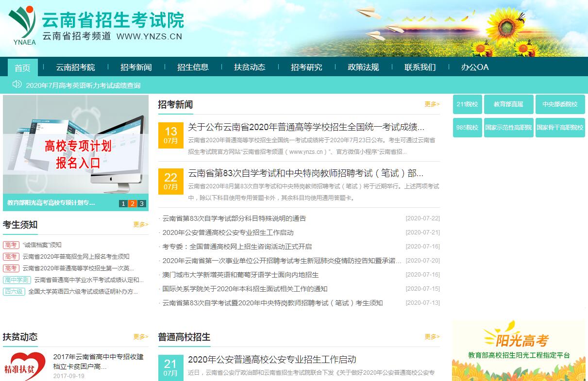Image resolution: width=588 pixels, height=381 pixels.
Task: Click the speaker announcement icon
Action: coord(17,84)
